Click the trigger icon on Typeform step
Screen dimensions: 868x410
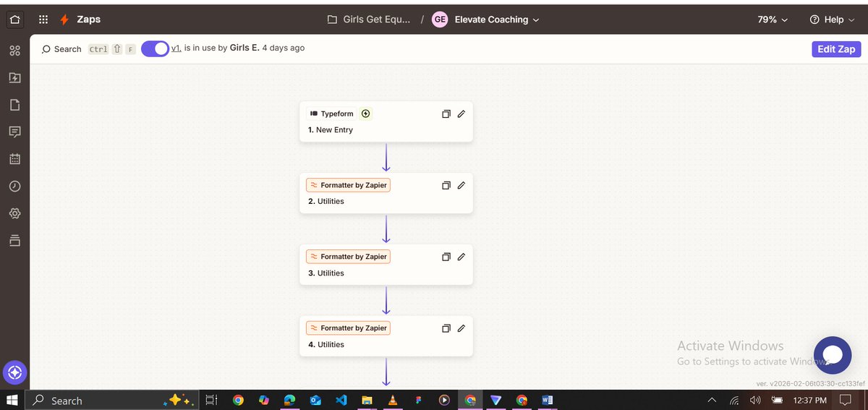365,114
